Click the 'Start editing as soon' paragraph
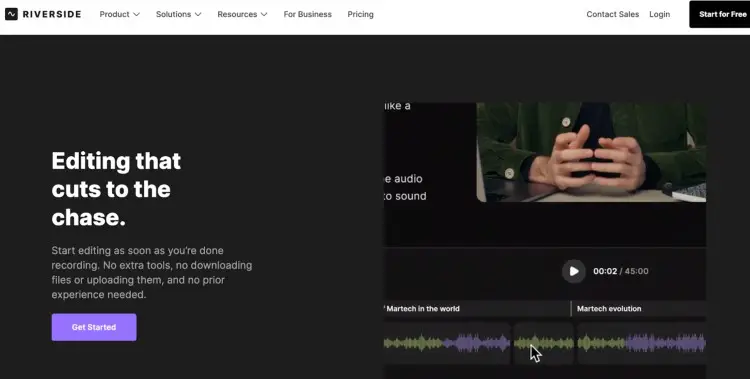This screenshot has width=750, height=379. point(152,273)
